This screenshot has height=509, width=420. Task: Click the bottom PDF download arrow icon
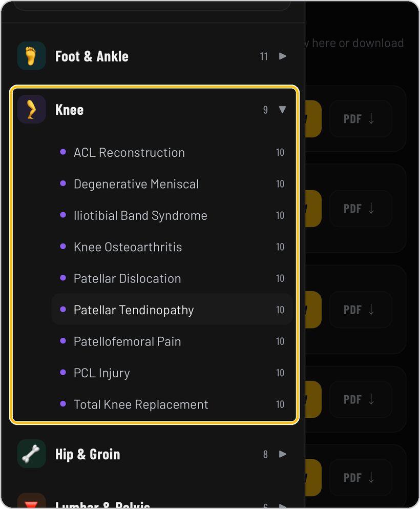(371, 478)
